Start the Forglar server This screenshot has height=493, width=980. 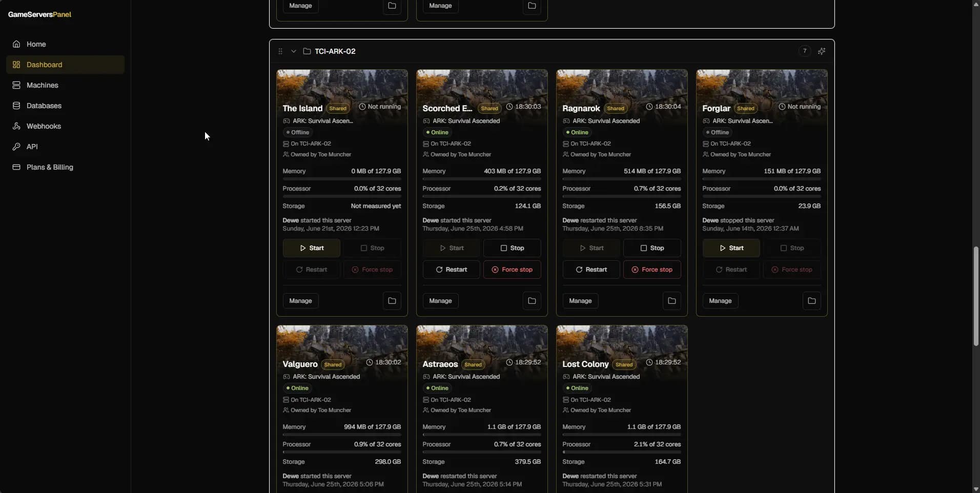pos(731,248)
